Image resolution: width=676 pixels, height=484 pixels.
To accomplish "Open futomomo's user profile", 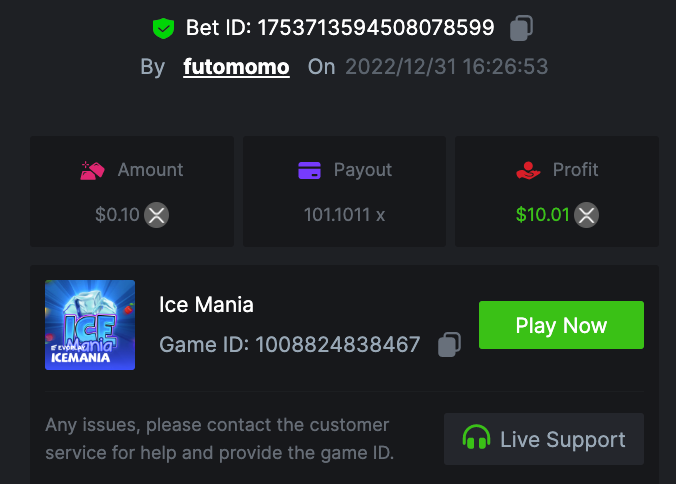I will [x=236, y=67].
